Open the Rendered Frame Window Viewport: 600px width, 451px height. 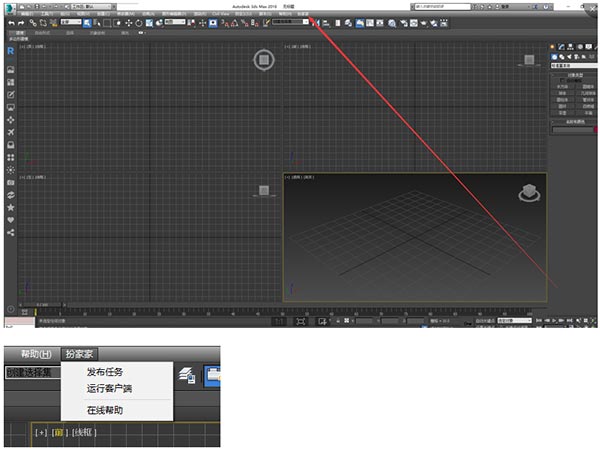point(414,23)
